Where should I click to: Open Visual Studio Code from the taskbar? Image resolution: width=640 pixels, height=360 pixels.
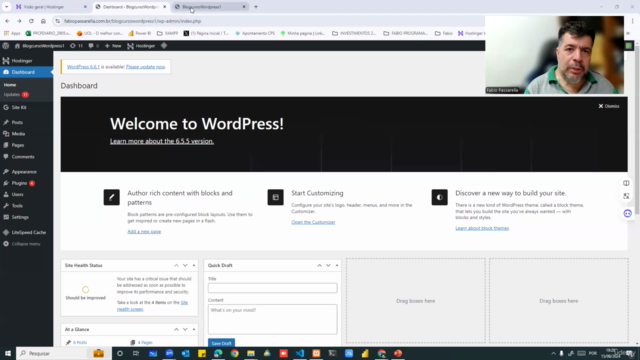point(300,353)
